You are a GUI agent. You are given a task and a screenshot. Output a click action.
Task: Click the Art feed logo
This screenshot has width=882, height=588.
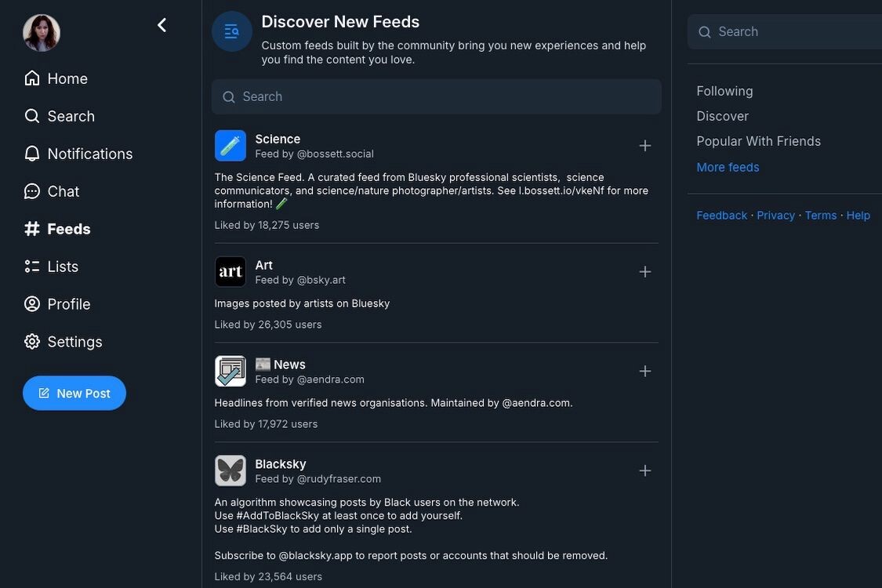pos(230,272)
